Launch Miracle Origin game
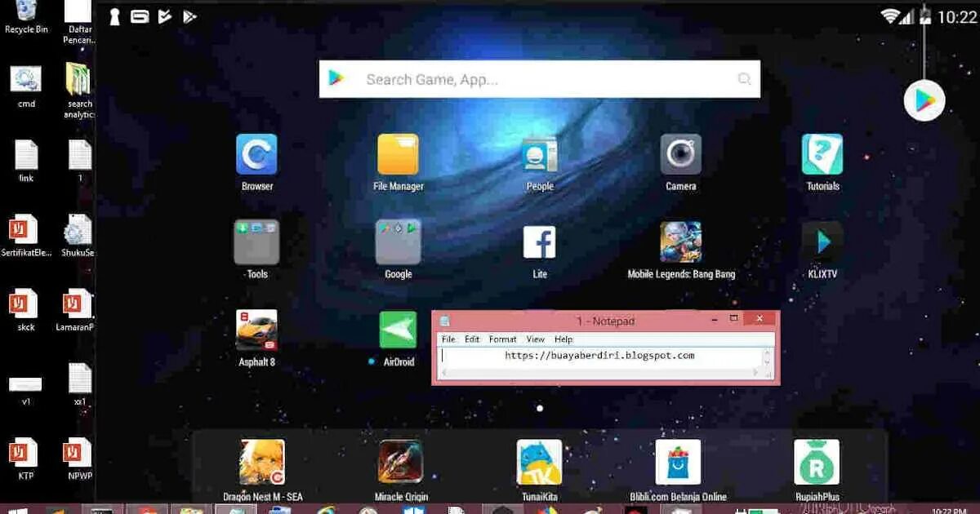980x514 pixels. tap(400, 462)
